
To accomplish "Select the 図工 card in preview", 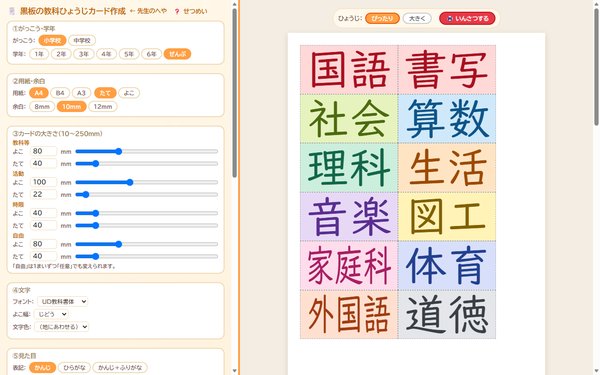I will click(447, 217).
